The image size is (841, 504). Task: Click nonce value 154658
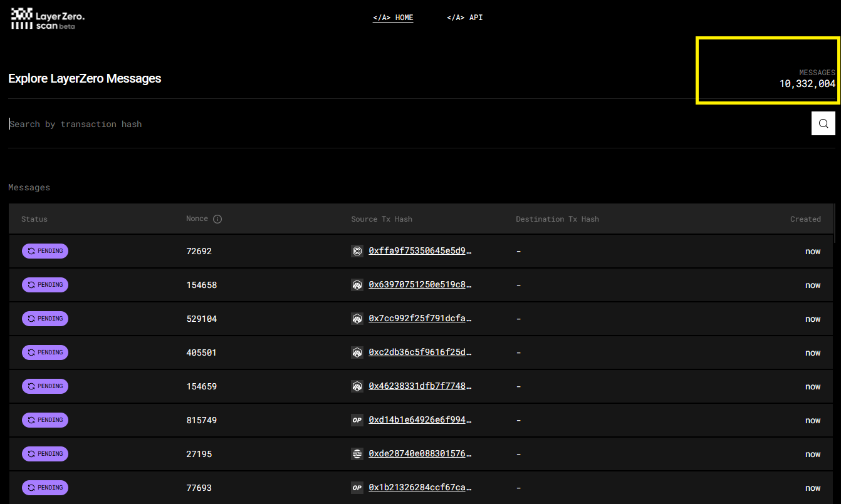[201, 285]
